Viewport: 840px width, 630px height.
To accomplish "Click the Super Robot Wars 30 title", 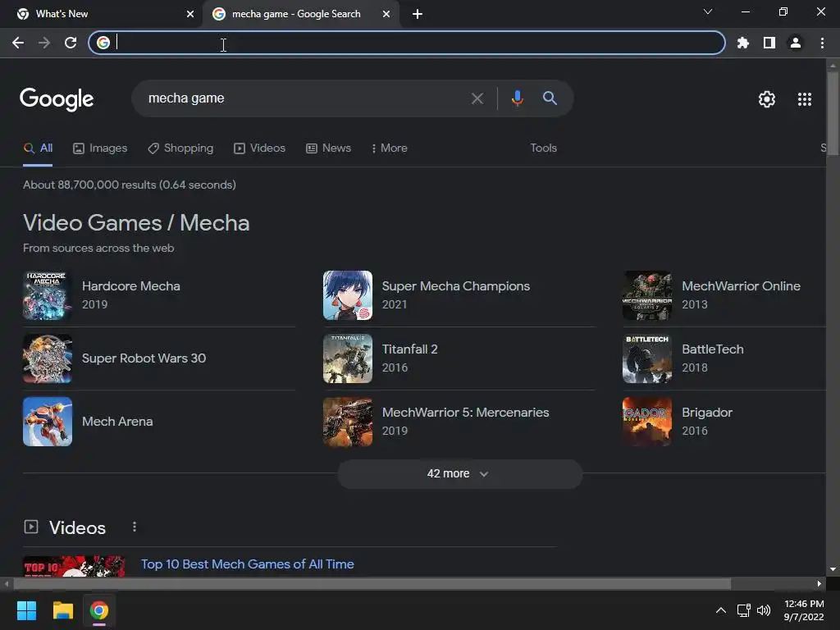I will pos(144,358).
